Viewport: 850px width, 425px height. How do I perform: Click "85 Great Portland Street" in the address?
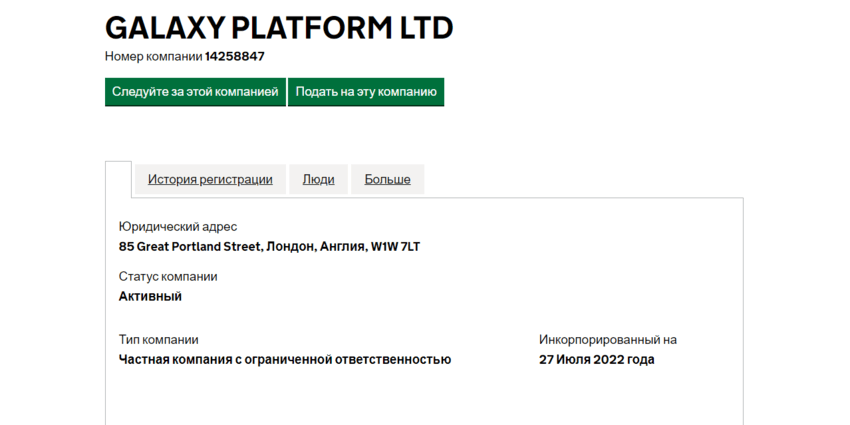(190, 246)
